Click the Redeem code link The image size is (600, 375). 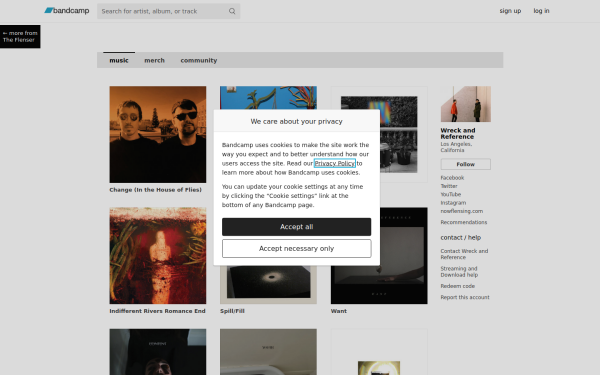point(458,286)
